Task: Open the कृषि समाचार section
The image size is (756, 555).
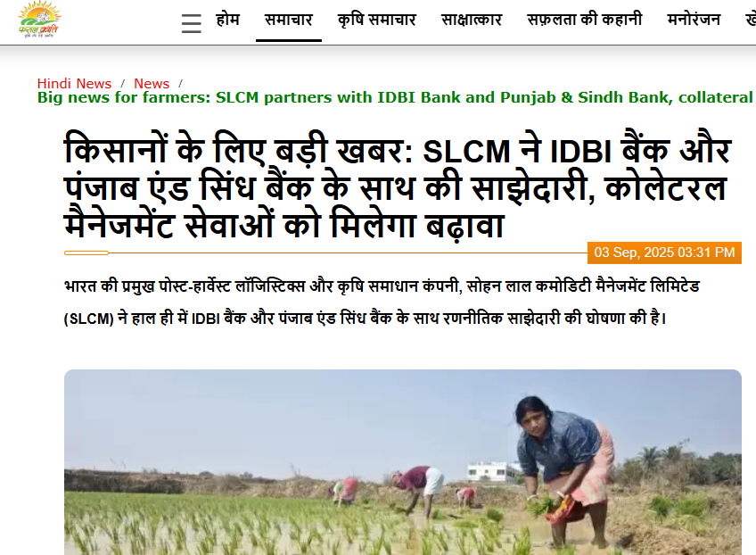Action: click(376, 20)
